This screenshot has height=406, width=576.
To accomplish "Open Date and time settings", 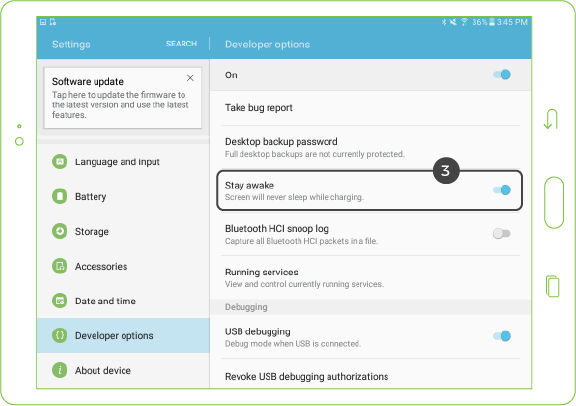I will [x=123, y=301].
